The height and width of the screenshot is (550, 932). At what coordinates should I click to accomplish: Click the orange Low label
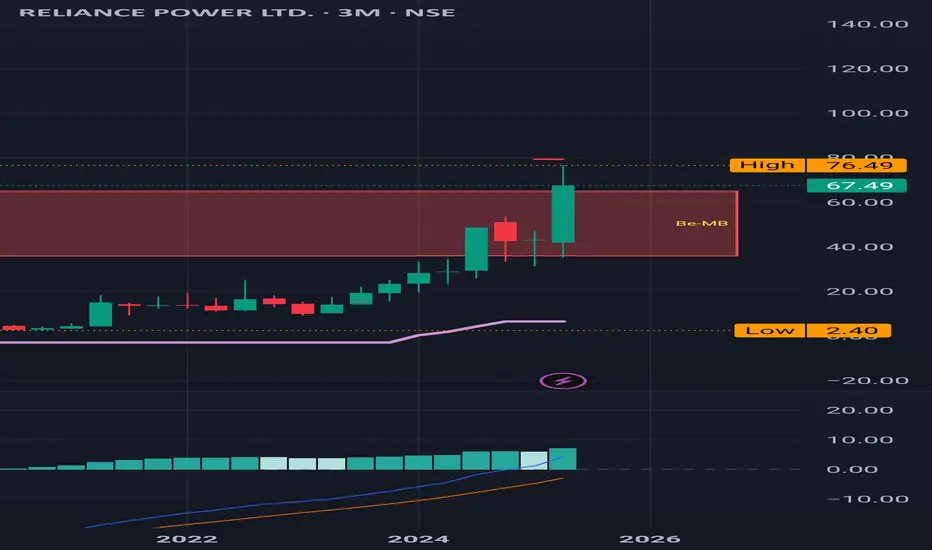(x=770, y=331)
